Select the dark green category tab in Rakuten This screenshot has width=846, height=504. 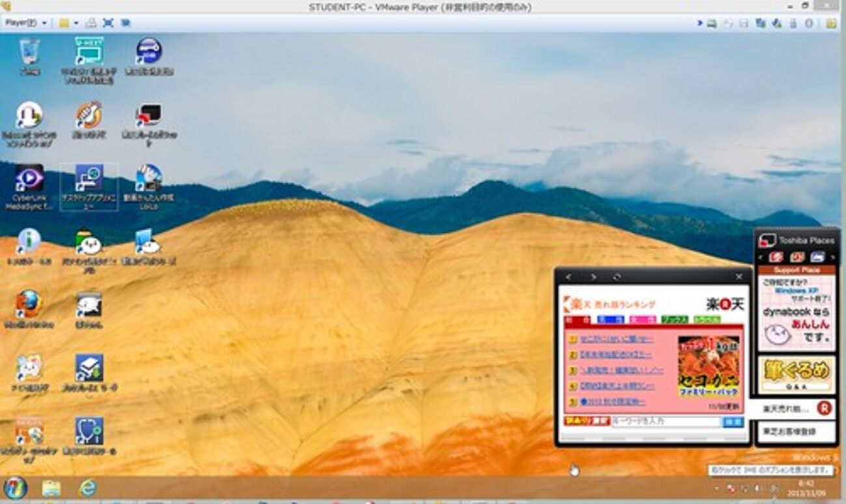(x=675, y=319)
